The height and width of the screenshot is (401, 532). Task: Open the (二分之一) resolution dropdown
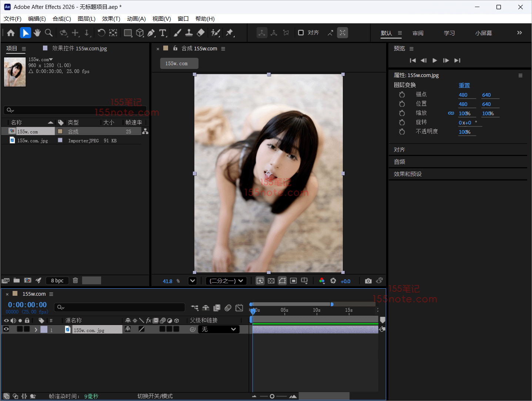point(226,281)
